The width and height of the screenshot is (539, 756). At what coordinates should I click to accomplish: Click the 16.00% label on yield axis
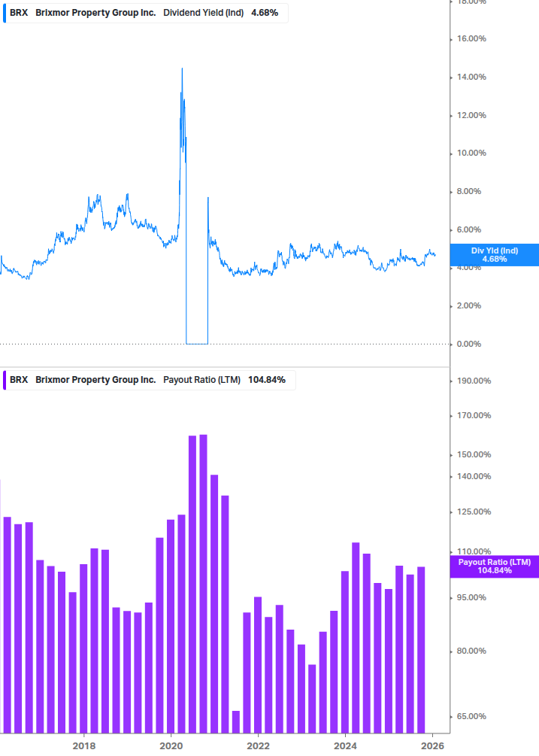(471, 38)
